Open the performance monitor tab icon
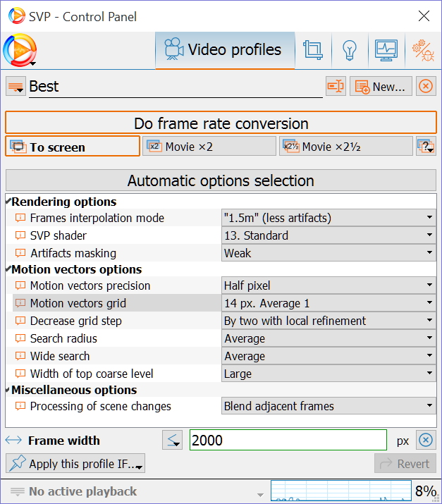This screenshot has width=442, height=504. tap(385, 50)
